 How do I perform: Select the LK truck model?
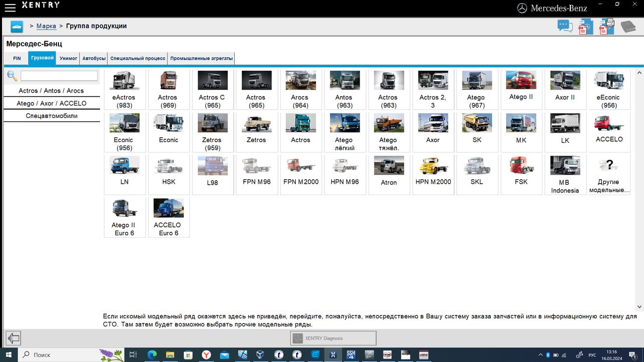click(565, 132)
